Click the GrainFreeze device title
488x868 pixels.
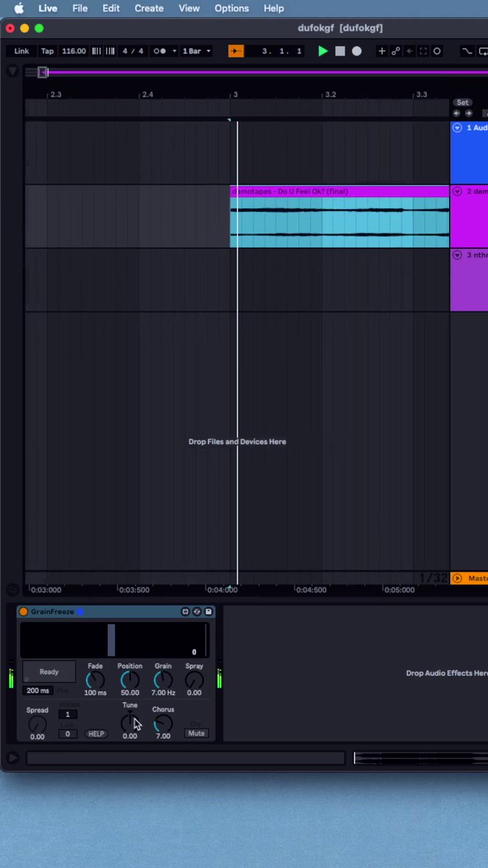[52, 612]
